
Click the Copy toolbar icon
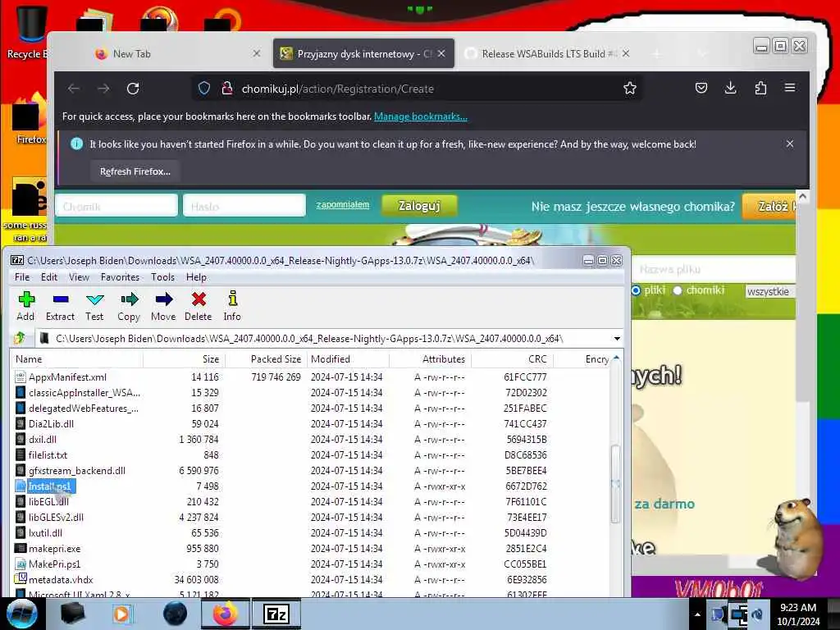pyautogui.click(x=129, y=306)
